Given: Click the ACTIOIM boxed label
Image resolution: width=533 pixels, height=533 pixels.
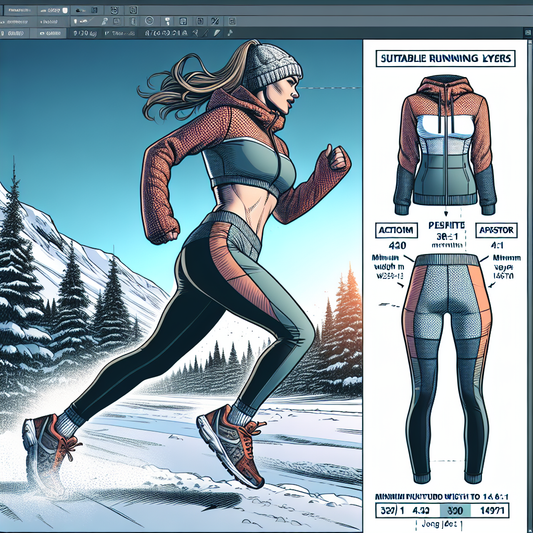Looking at the screenshot, I should coord(396,230).
